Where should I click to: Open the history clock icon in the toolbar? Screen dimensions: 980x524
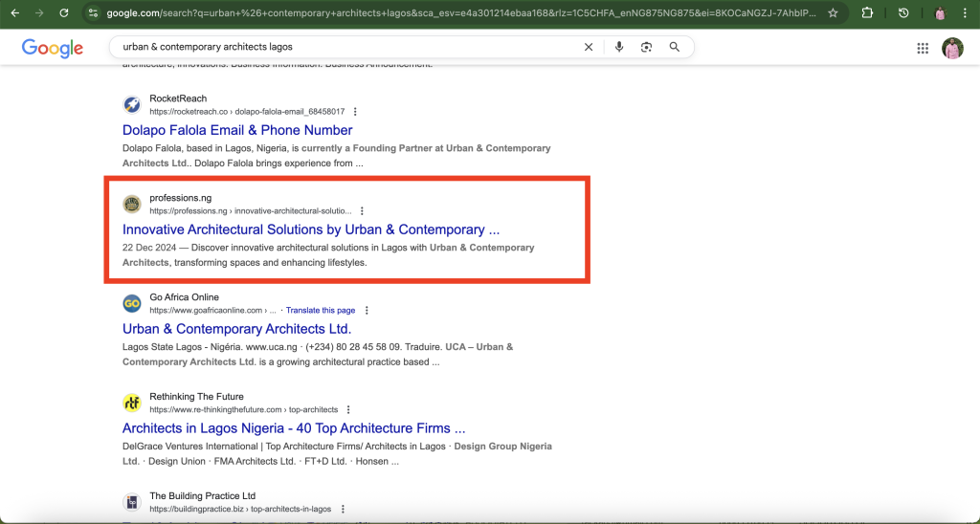coord(903,12)
